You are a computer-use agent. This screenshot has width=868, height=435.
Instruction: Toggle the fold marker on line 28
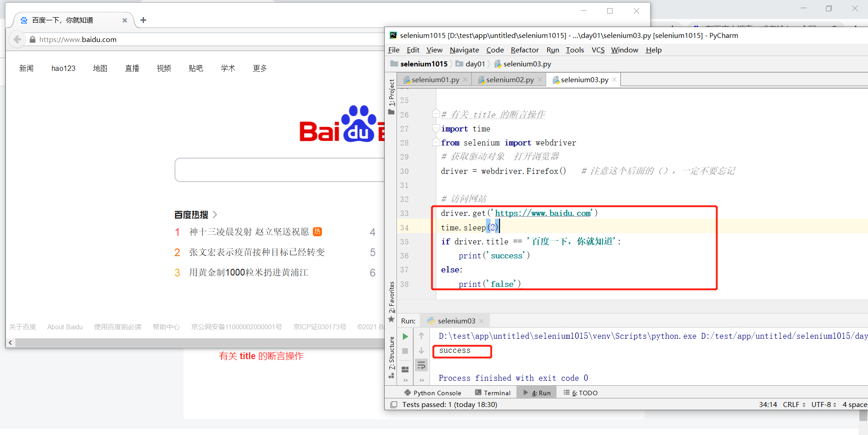click(436, 143)
